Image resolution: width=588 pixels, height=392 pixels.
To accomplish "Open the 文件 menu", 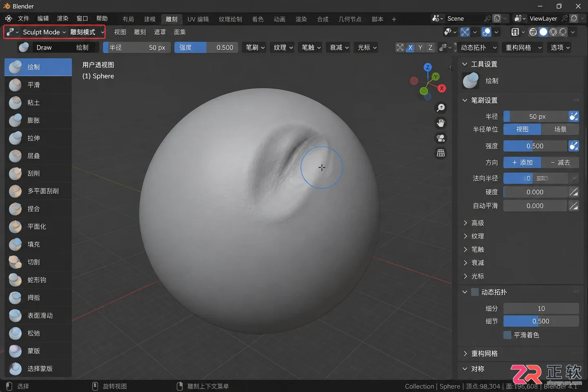I will pyautogui.click(x=23, y=19).
